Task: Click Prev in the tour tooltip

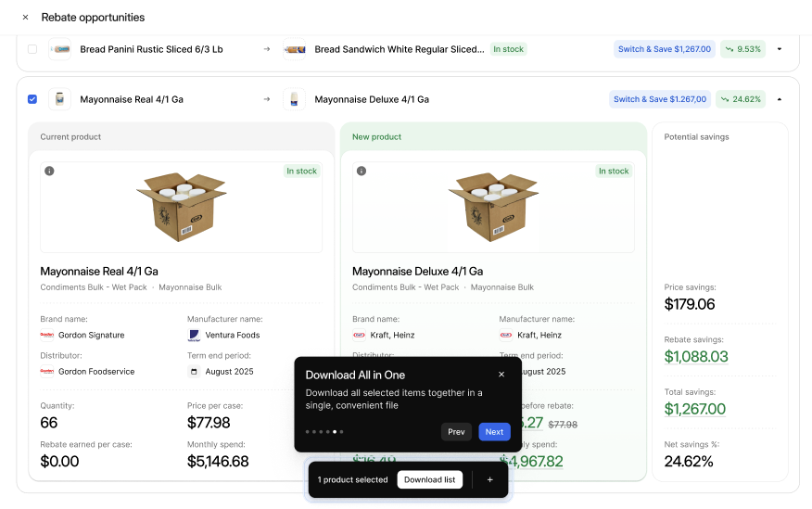Action: tap(456, 431)
